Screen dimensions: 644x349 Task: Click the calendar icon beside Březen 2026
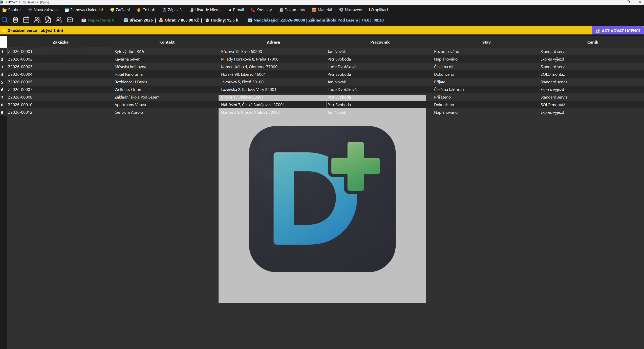[126, 20]
